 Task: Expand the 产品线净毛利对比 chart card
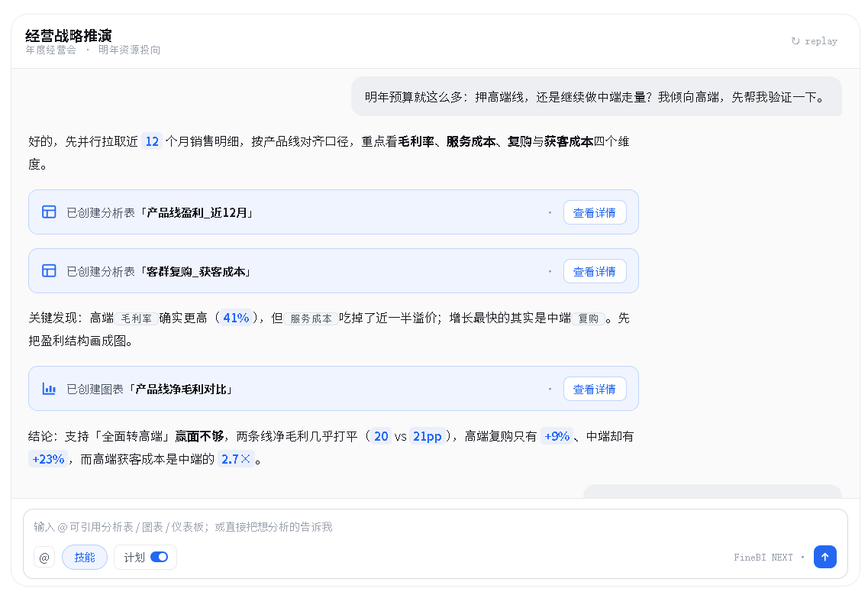334,388
